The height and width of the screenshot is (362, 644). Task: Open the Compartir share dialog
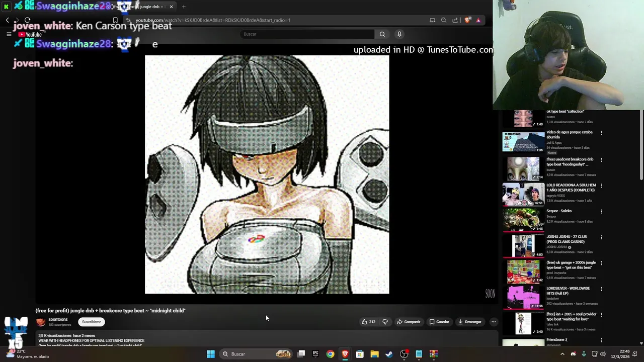click(409, 322)
